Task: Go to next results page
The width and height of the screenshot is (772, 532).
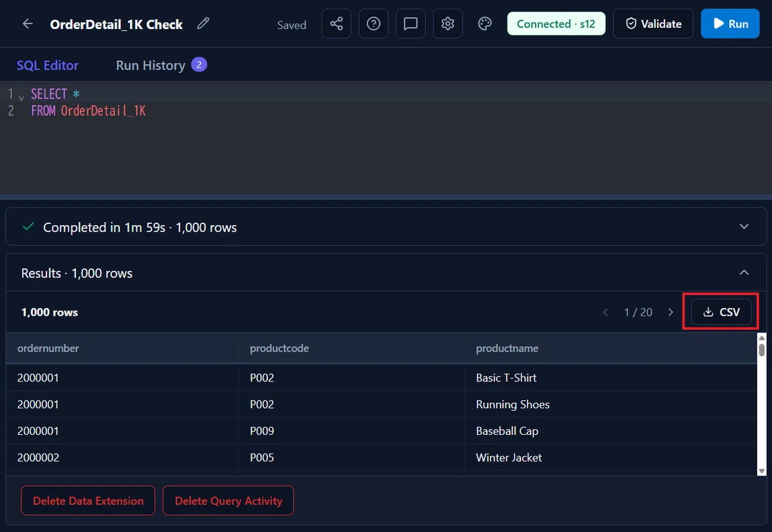Action: pyautogui.click(x=670, y=312)
